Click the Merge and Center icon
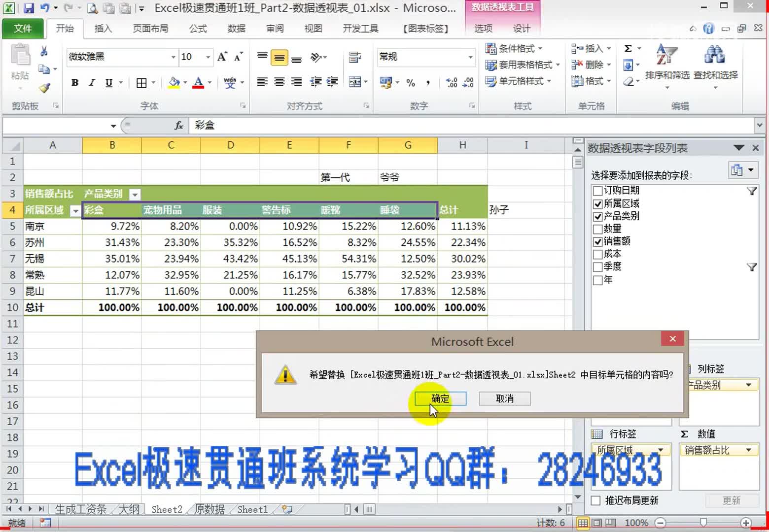Viewport: 769px width, 532px height. pyautogui.click(x=355, y=82)
